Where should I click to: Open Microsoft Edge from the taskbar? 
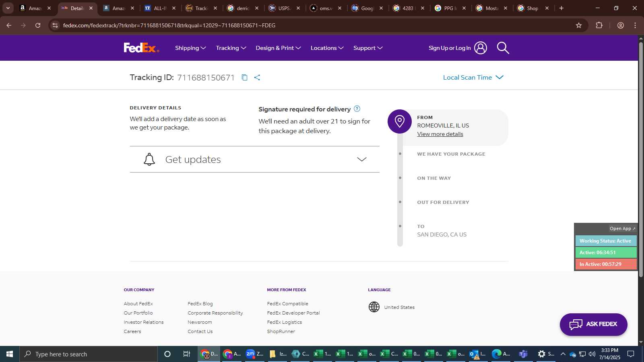501,354
